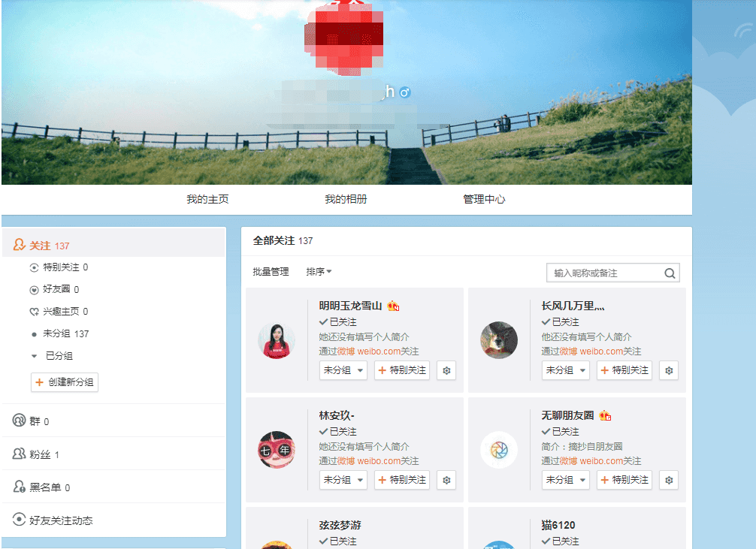
Task: Click 简介：摘抄自朋友圈 description text
Action: [582, 447]
